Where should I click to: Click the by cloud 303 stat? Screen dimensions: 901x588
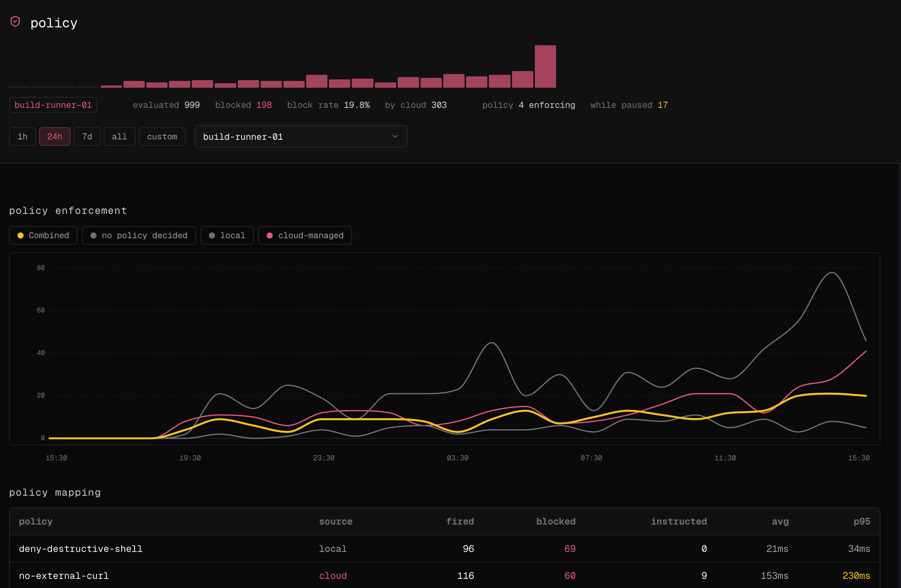pos(416,105)
